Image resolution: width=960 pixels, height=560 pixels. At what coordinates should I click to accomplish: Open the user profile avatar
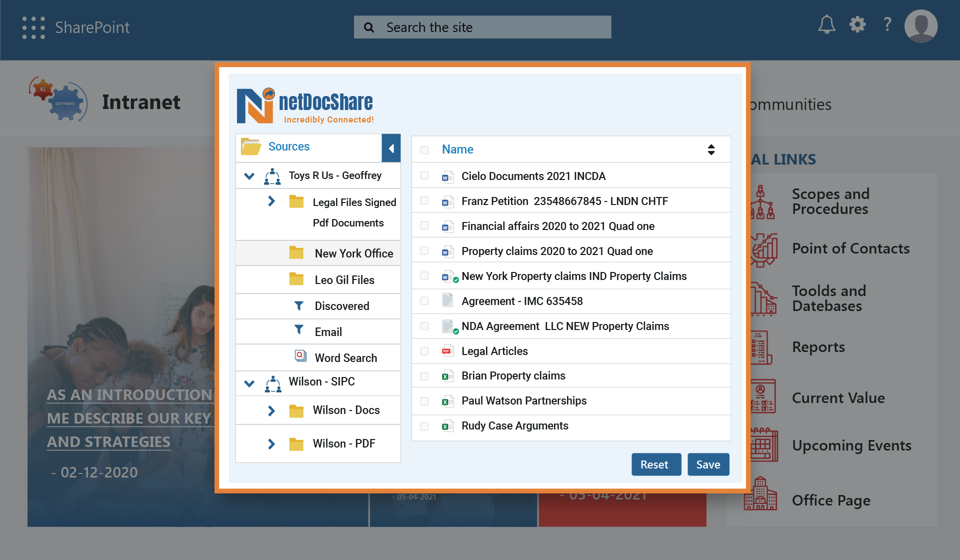921,26
